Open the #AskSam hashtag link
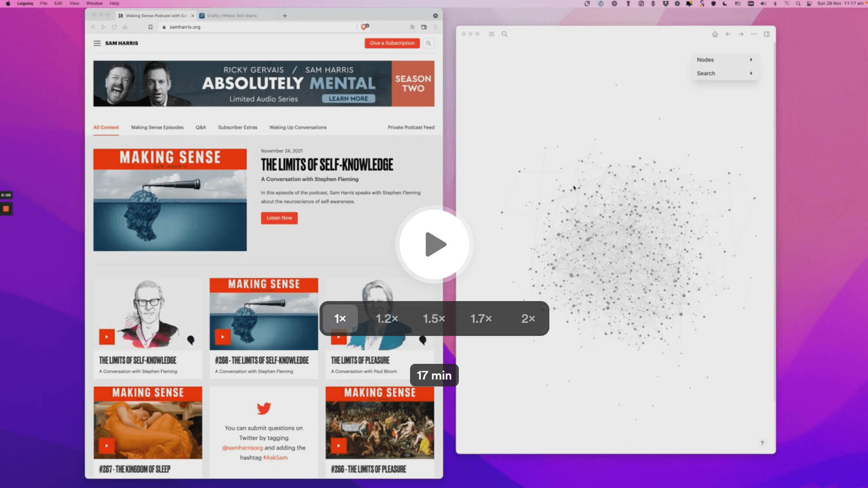The image size is (868, 488). (x=275, y=457)
